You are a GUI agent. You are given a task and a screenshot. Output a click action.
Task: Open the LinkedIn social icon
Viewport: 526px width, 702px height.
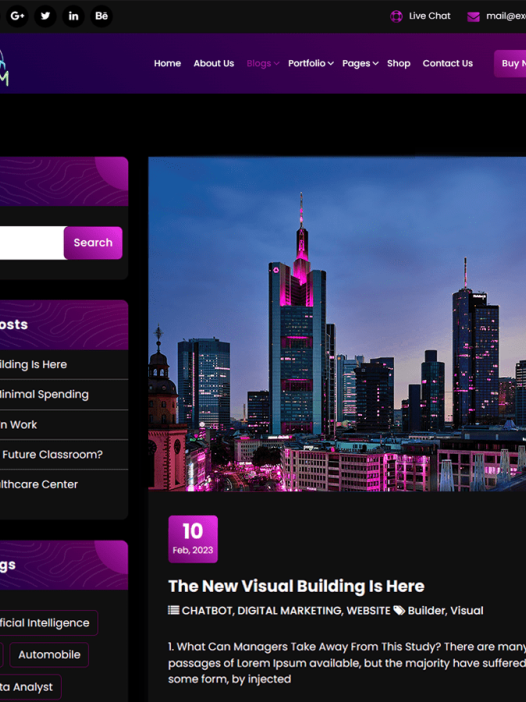(73, 16)
